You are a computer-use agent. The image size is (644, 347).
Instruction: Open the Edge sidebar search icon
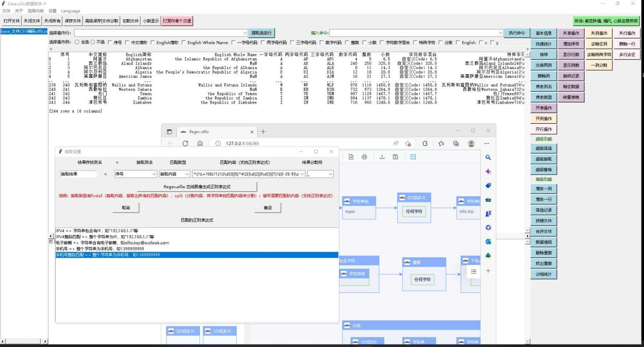pos(488,158)
